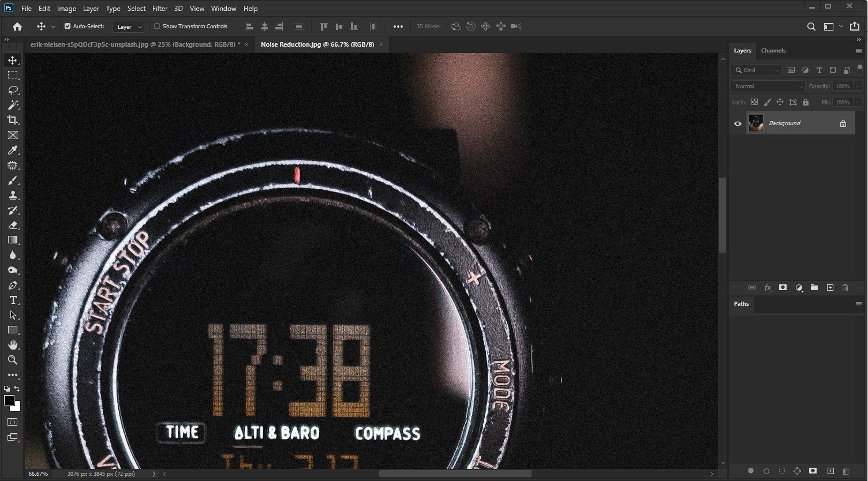Open the Layers panel flyout menu
The image size is (868, 481).
click(858, 51)
